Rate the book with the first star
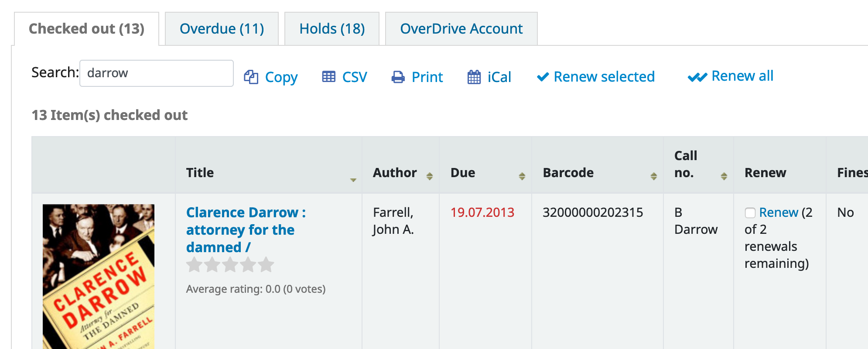This screenshot has width=868, height=349. click(194, 265)
